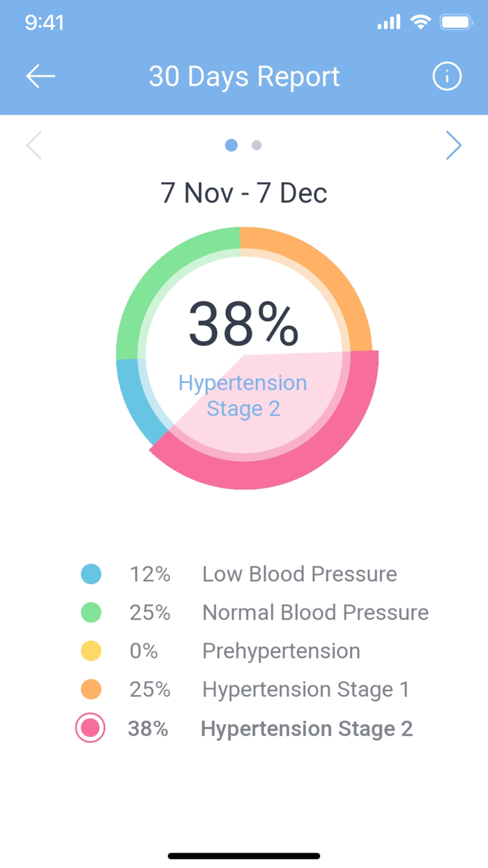Open the 7 Nov - 7 Dec date range
The width and height of the screenshot is (488, 868).
(244, 192)
